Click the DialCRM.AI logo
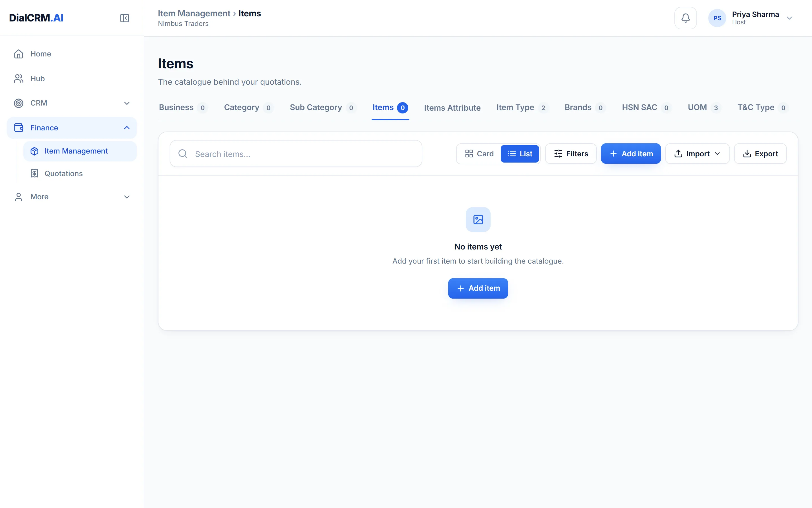This screenshot has height=508, width=812. [x=36, y=18]
